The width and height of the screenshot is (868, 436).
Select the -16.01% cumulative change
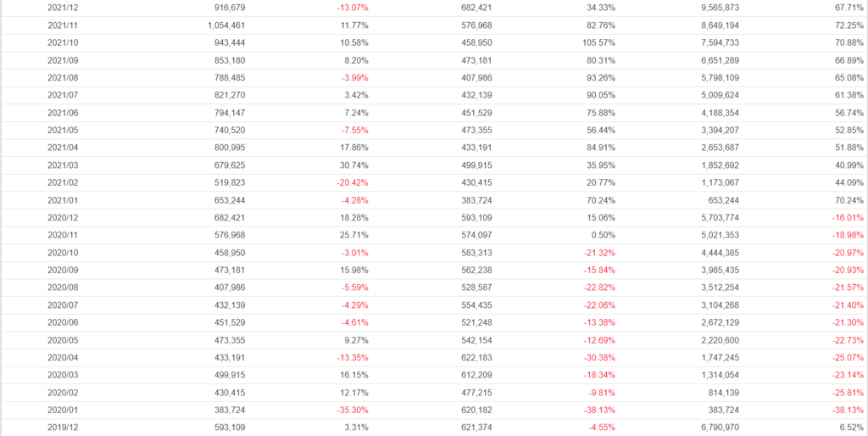click(x=848, y=218)
